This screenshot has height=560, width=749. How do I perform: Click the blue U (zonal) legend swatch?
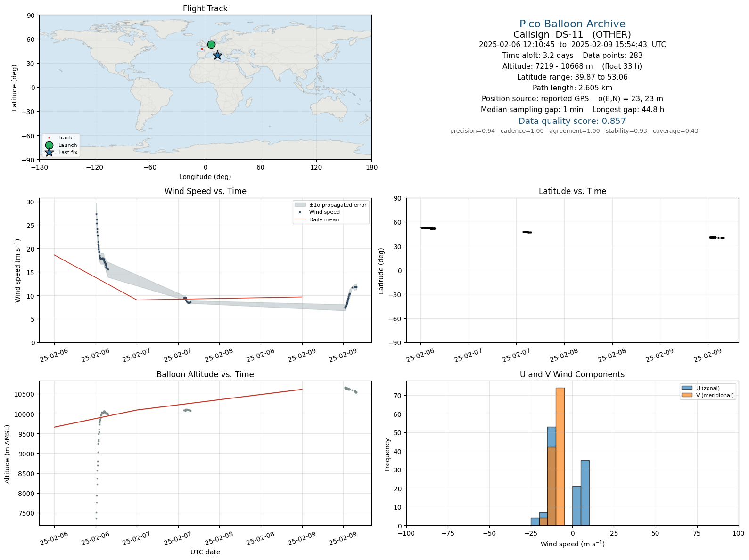click(x=687, y=388)
